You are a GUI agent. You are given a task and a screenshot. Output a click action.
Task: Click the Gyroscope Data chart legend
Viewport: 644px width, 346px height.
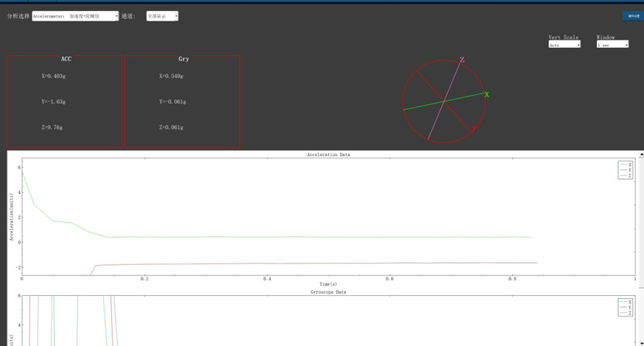tap(625, 307)
